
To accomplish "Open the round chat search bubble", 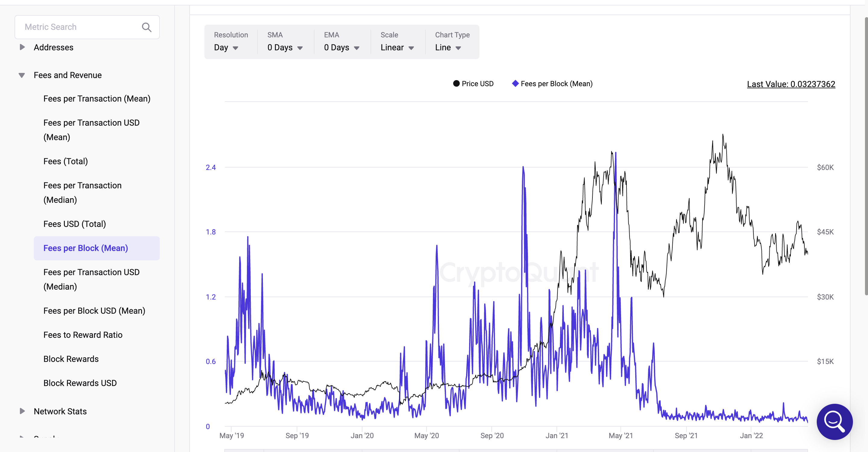I will click(834, 422).
